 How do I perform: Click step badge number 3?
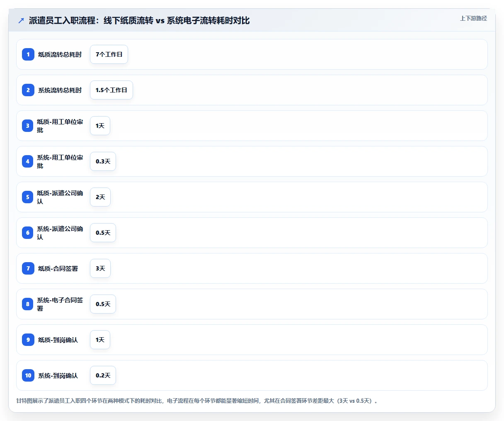coord(28,126)
